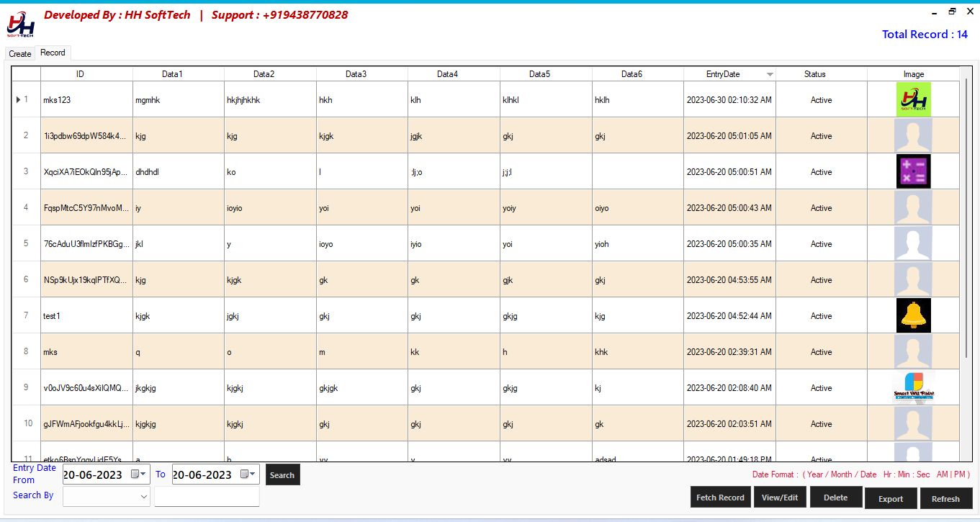Click the Image column header
The width and height of the screenshot is (980, 522).
pyautogui.click(x=914, y=74)
